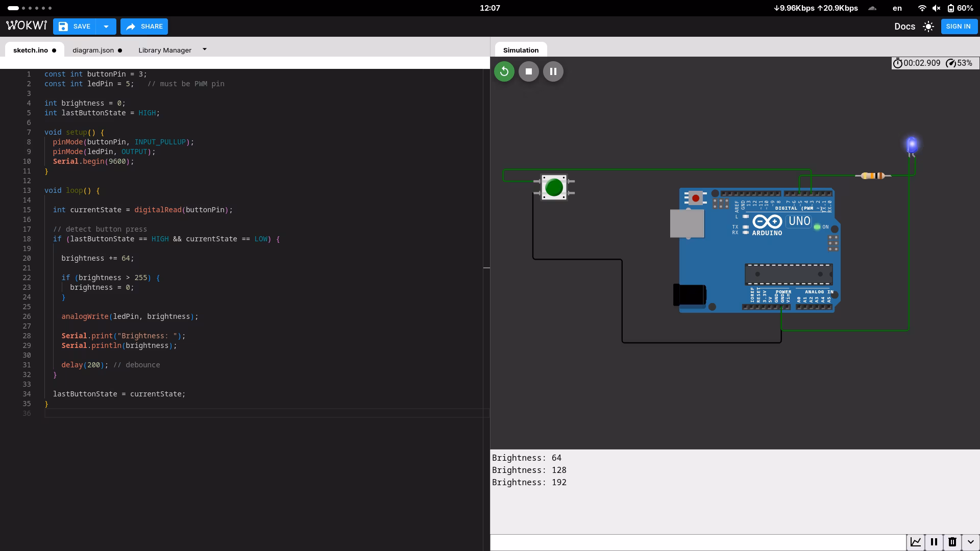Click the Serial.begin(9600) line
The width and height of the screenshot is (980, 551).
pos(93,161)
